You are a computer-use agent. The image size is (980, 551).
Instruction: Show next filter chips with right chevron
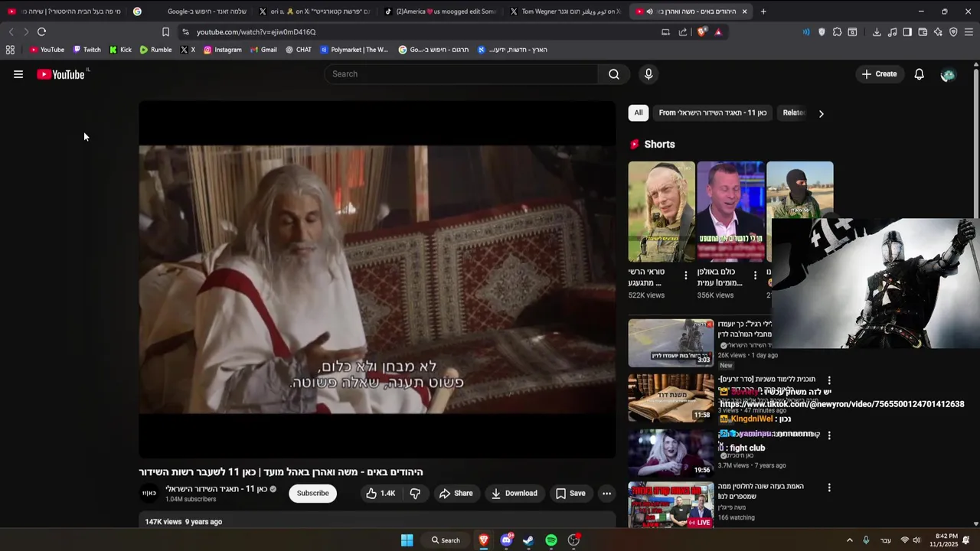pos(821,113)
